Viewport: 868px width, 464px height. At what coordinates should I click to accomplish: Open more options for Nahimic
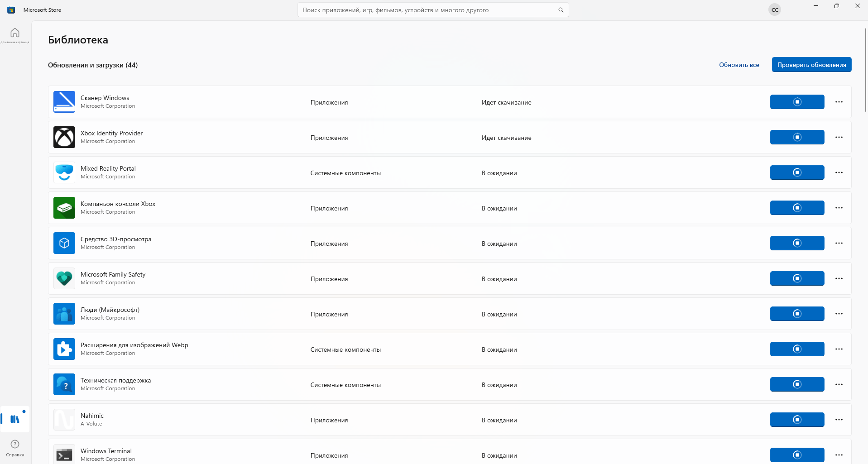pos(839,420)
